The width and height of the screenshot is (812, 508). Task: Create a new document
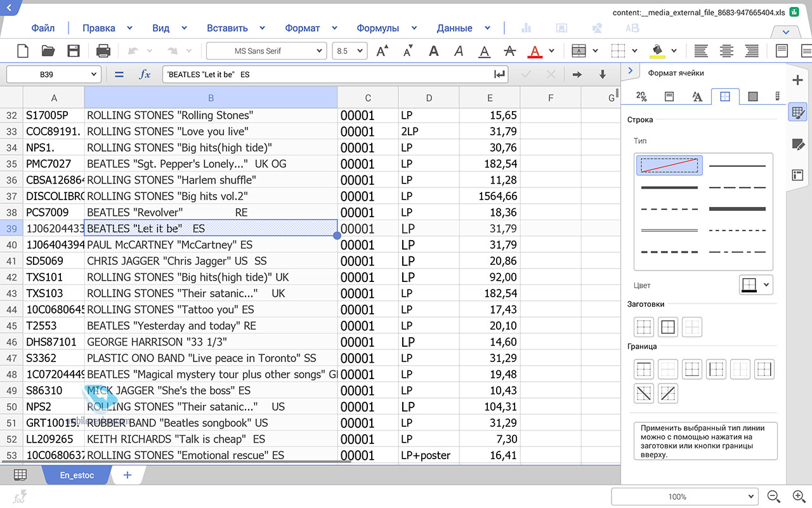(23, 51)
